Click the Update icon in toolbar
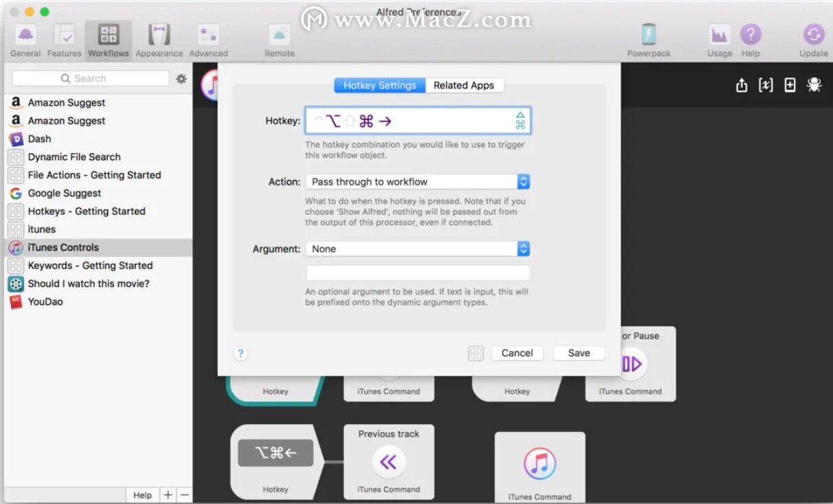Screen dimensions: 833x504 pos(814,41)
